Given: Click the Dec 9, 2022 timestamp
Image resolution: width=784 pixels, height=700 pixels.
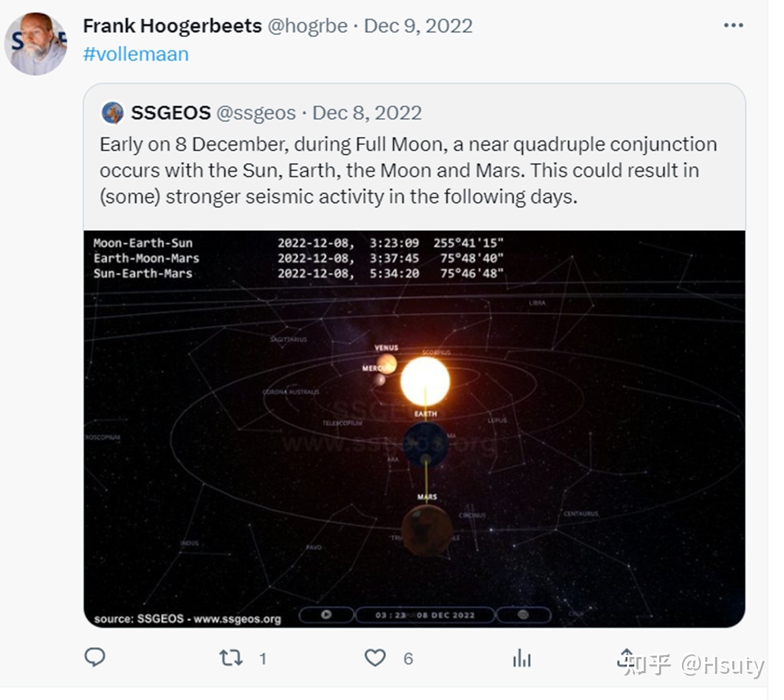Looking at the screenshot, I should (418, 26).
